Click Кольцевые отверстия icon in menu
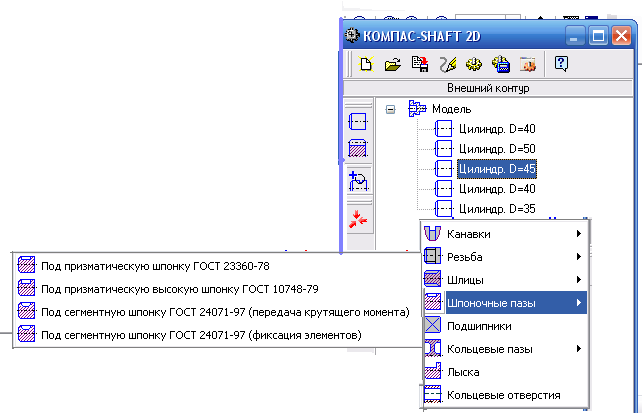 point(432,395)
